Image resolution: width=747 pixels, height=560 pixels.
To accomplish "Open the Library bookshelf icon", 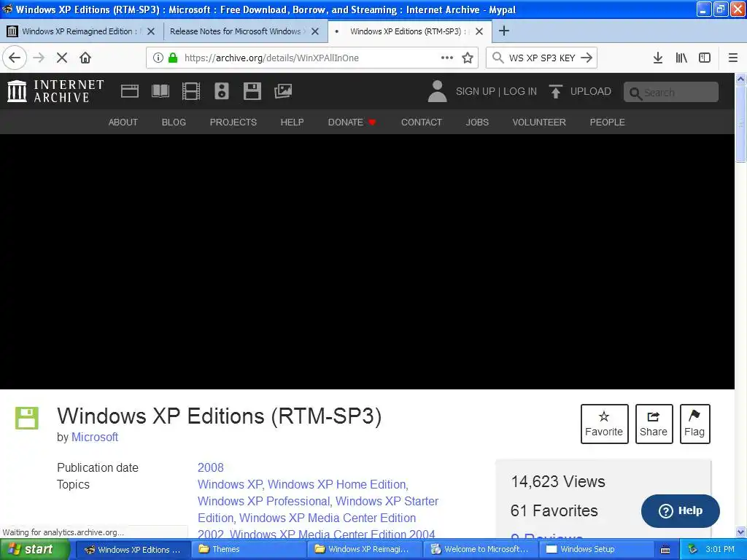I will tap(681, 58).
